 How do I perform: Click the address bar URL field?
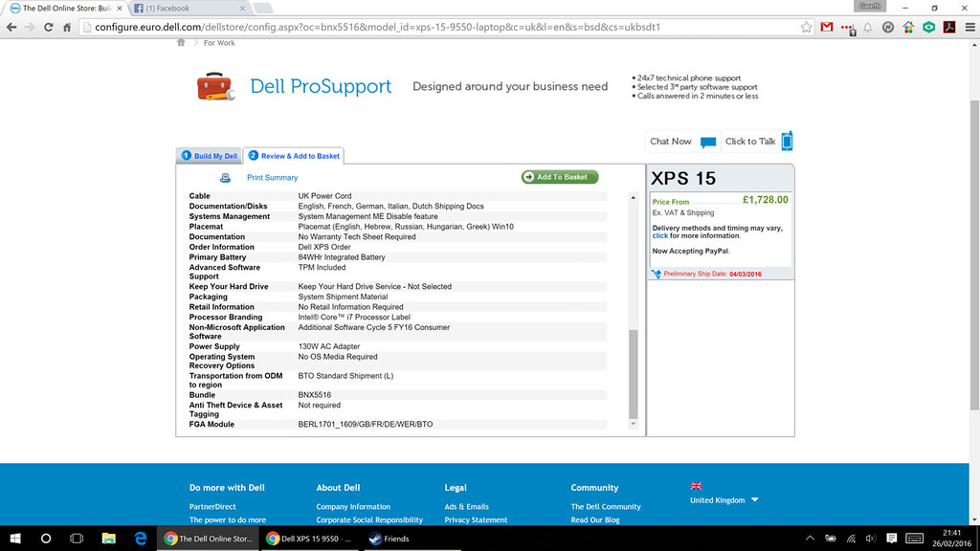pyautogui.click(x=440, y=27)
